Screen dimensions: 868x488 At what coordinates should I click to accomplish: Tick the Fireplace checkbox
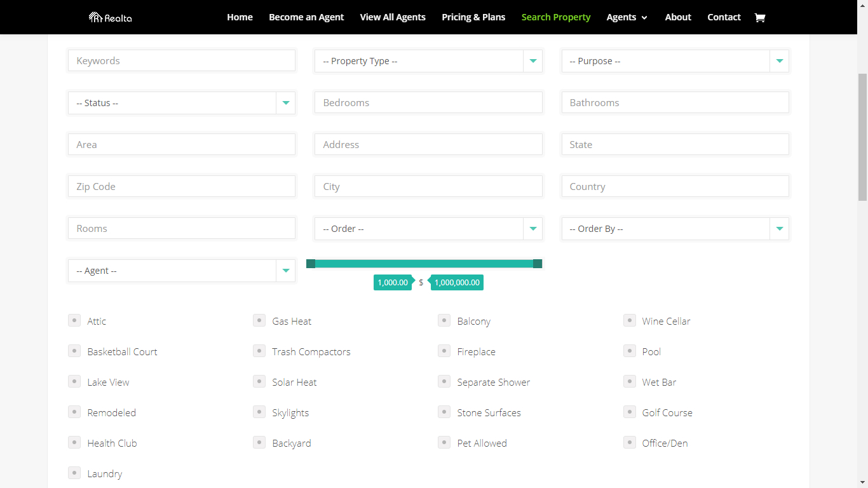[x=444, y=351]
